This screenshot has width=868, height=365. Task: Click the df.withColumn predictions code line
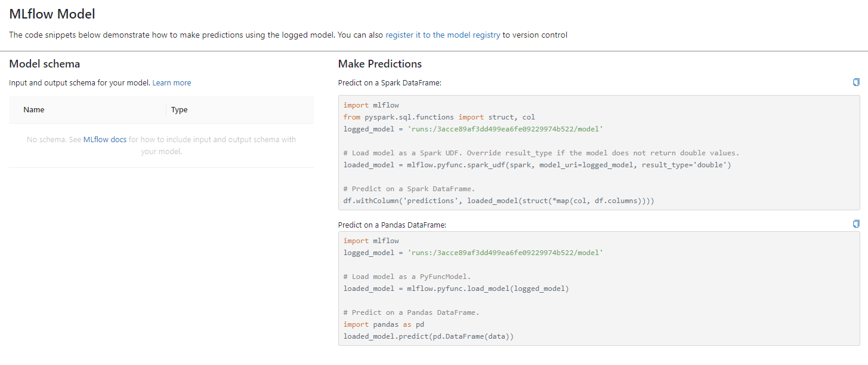499,201
